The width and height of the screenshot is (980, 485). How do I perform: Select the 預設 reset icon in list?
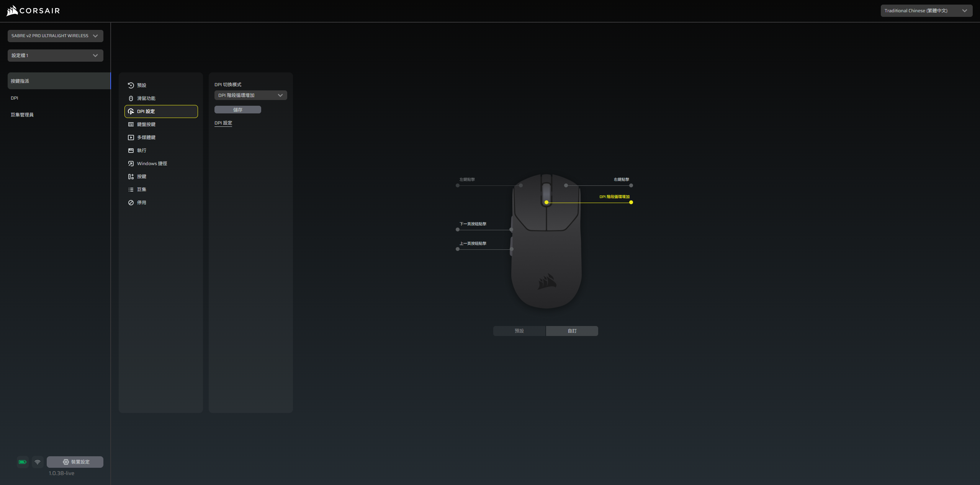[x=131, y=85]
